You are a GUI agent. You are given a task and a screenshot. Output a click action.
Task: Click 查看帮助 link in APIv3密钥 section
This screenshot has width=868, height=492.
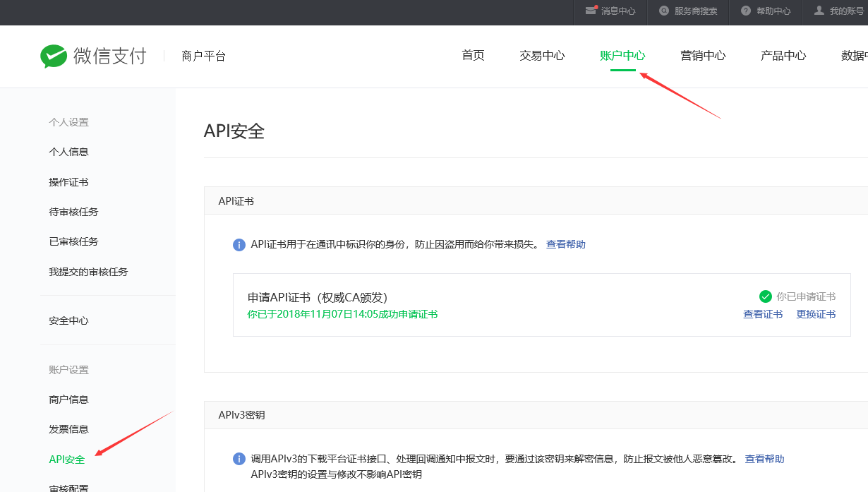pos(764,459)
